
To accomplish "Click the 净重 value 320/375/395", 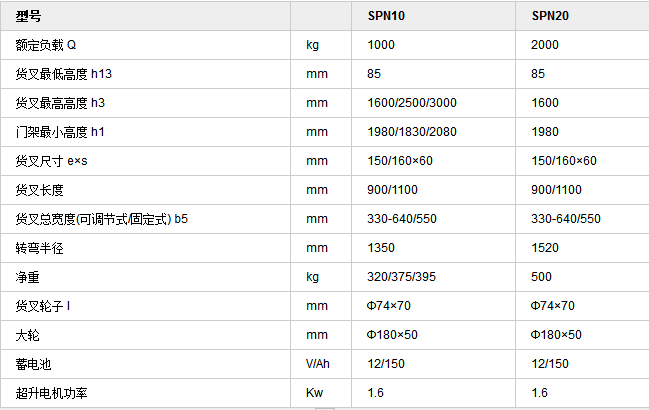I will (x=401, y=276).
